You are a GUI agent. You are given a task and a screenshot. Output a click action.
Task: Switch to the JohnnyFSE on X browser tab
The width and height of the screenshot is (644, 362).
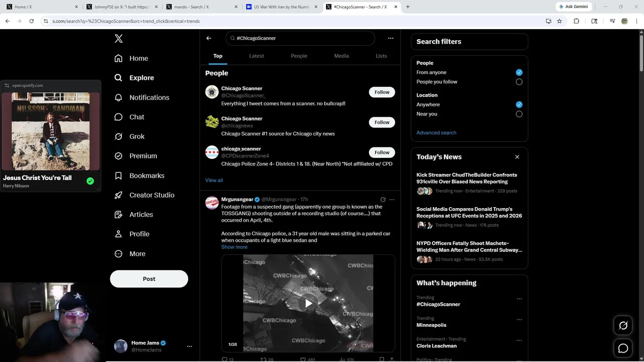point(121,7)
